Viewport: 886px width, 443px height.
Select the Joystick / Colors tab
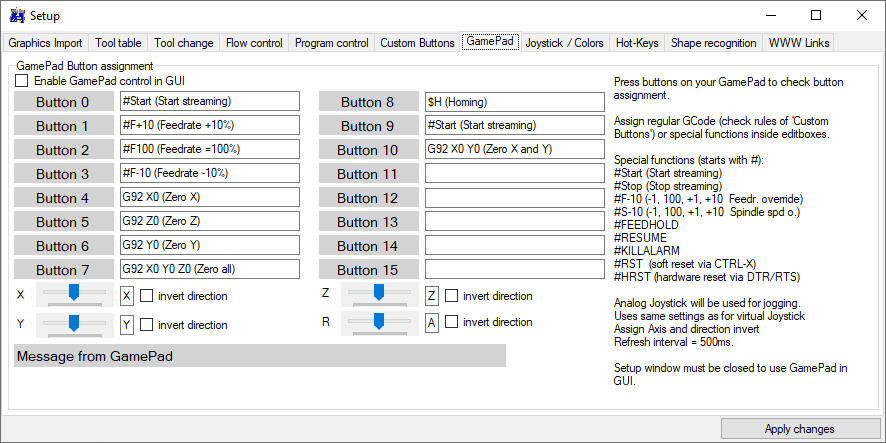coord(564,43)
